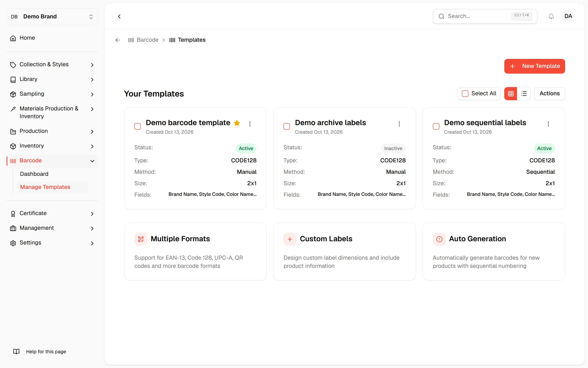Expand the Inventory section chevron
This screenshot has height=368, width=588.
pos(92,146)
